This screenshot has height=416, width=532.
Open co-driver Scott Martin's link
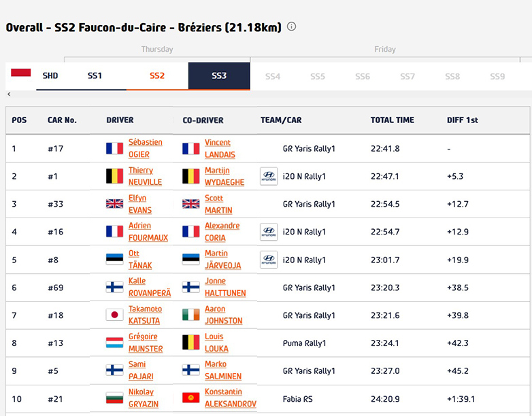click(218, 205)
